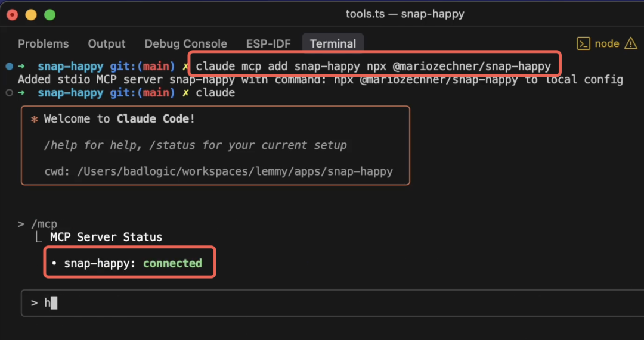This screenshot has height=340, width=644.
Task: Click the cwd path line
Action: (x=218, y=171)
